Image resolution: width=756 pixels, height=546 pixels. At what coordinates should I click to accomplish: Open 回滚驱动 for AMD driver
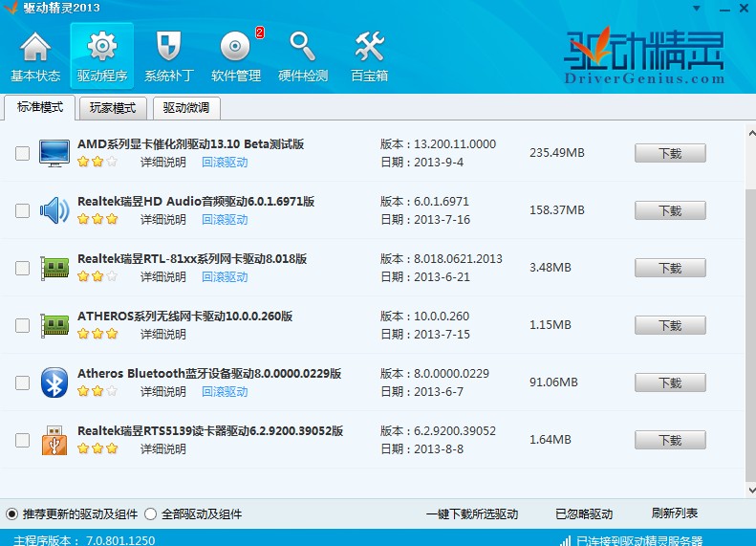click(225, 162)
